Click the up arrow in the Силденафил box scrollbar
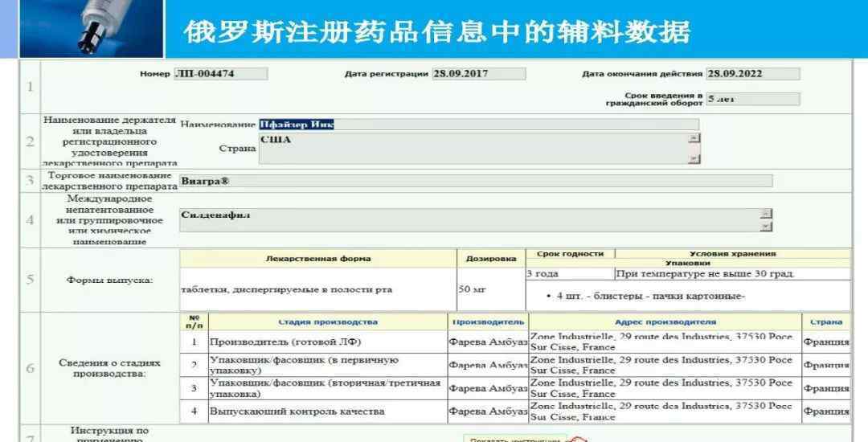The width and height of the screenshot is (868, 442). tap(766, 214)
